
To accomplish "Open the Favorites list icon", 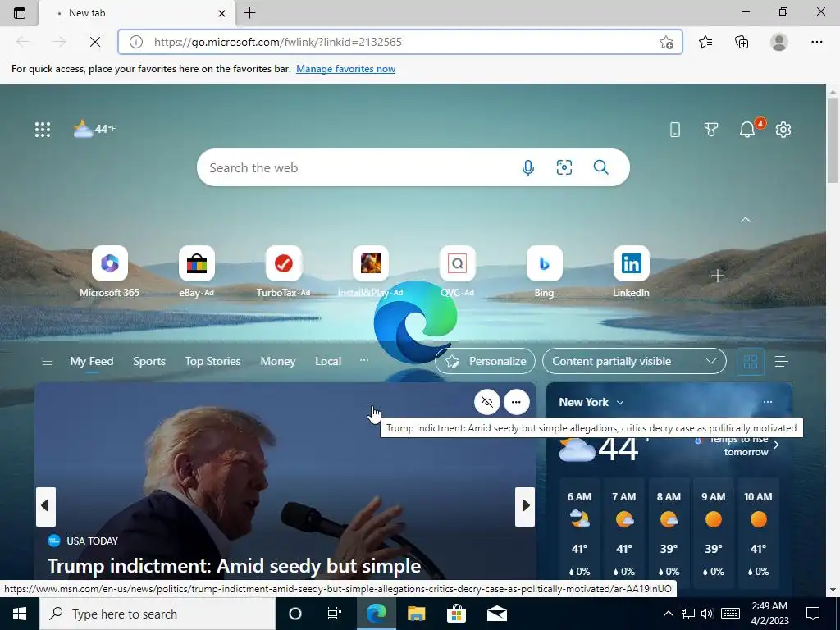I will (705, 42).
